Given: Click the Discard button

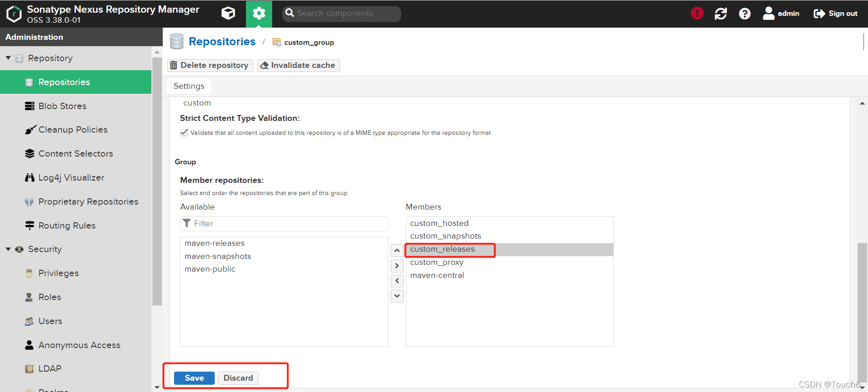Looking at the screenshot, I should coord(238,378).
